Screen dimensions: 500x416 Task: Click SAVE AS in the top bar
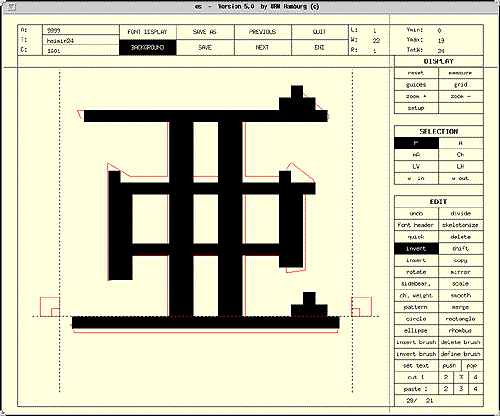[205, 32]
